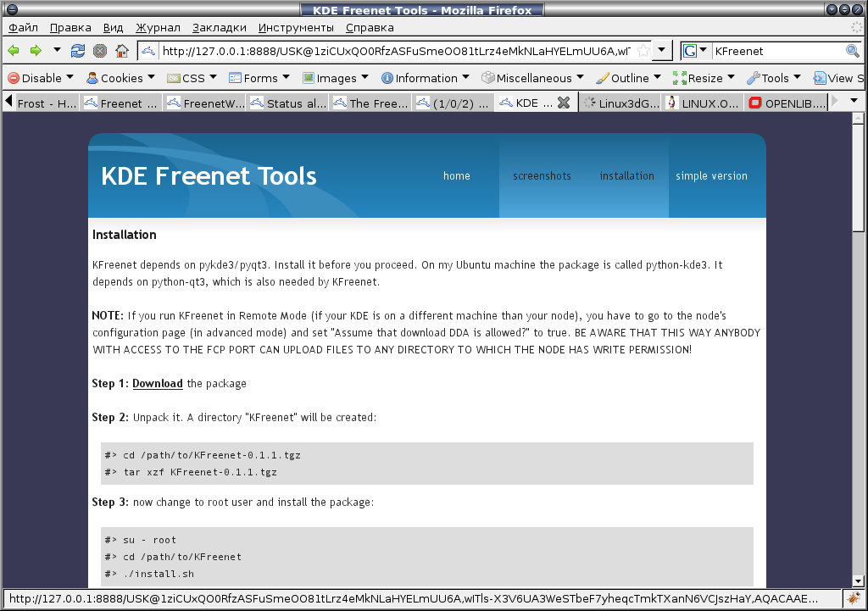The width and height of the screenshot is (868, 611).
Task: Open the Disable dropdown in the developer toolbar
Action: [x=41, y=78]
